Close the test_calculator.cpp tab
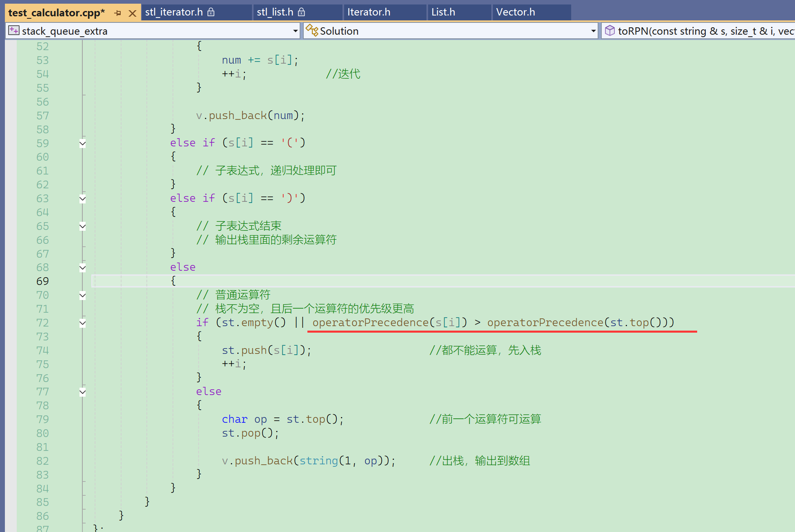The height and width of the screenshot is (532, 795). tap(132, 13)
